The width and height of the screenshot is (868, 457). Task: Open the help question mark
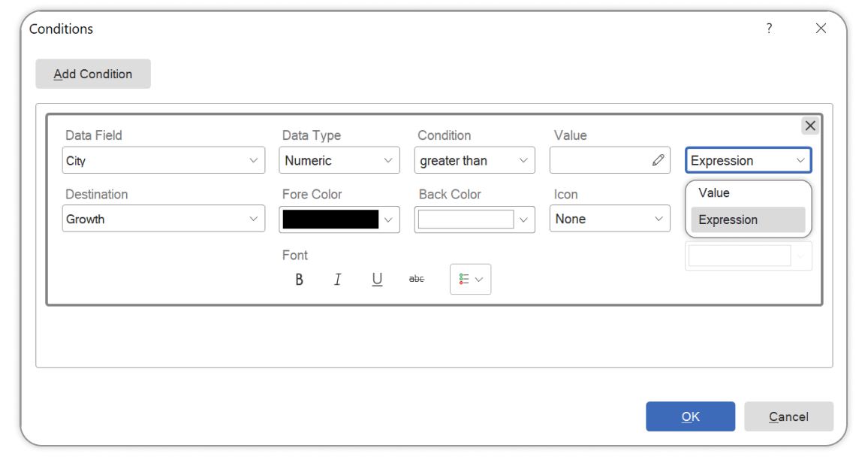click(769, 29)
